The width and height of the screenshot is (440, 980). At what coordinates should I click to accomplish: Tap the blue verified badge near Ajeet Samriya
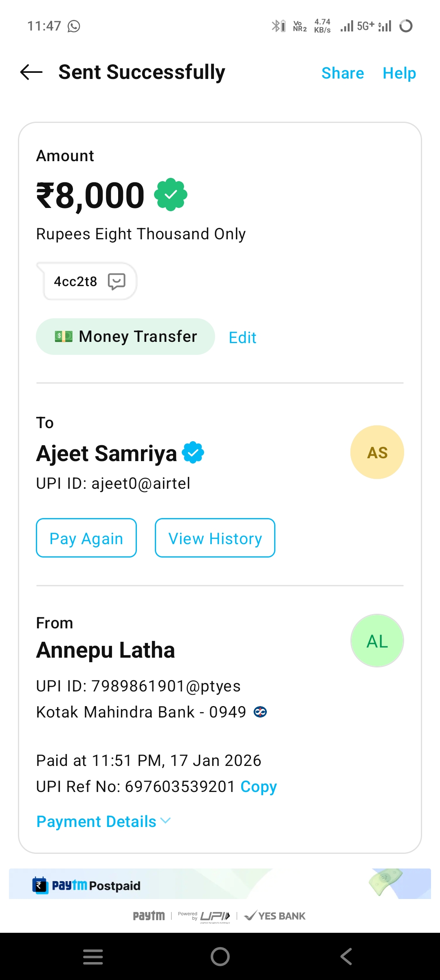pyautogui.click(x=193, y=453)
